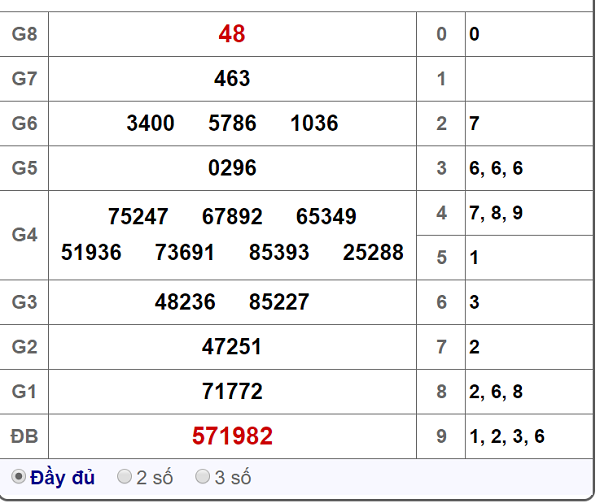
Task: Click the G6 number 5786
Action: pyautogui.click(x=232, y=123)
